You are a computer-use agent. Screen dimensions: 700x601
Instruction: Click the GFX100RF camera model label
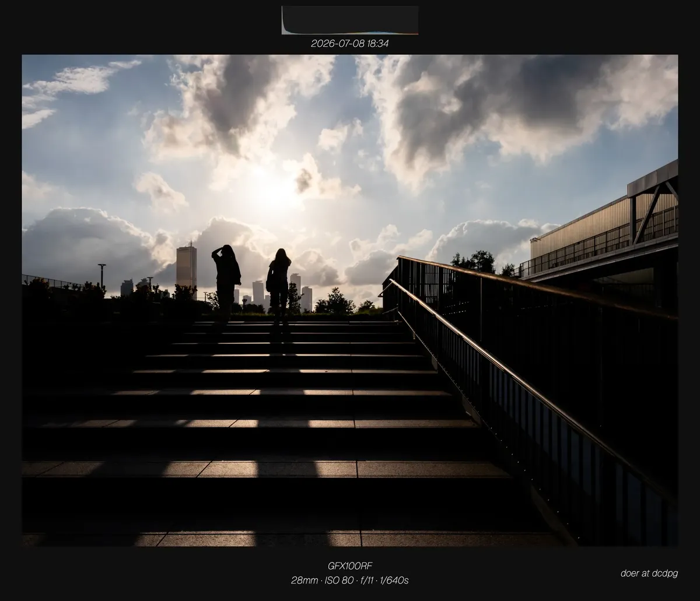(x=349, y=566)
